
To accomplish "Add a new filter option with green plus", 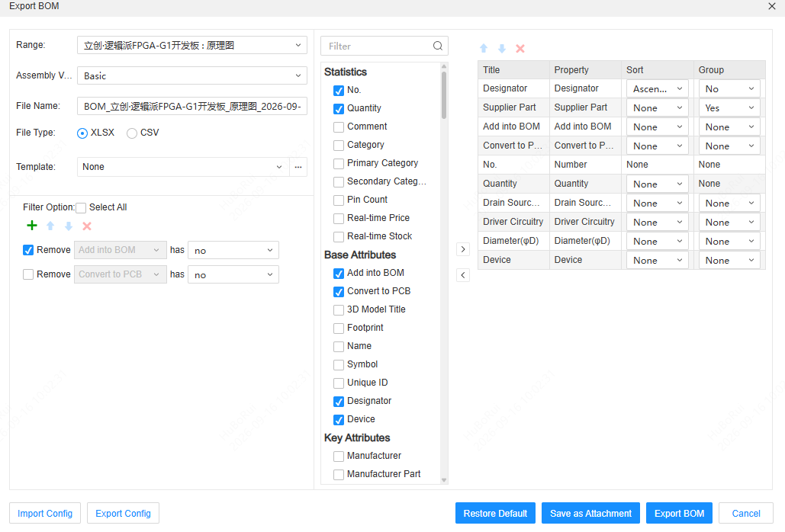I will 32,226.
